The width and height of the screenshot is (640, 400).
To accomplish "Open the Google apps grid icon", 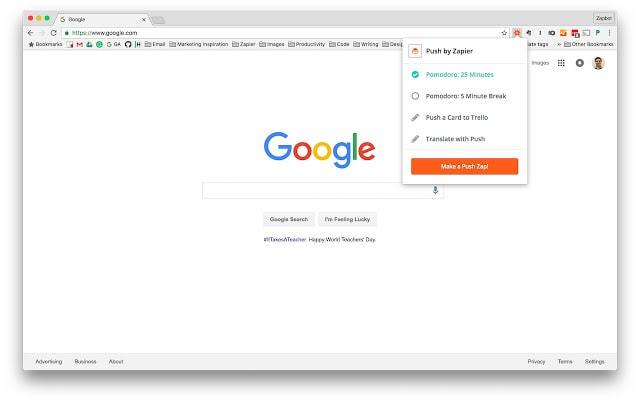I will (x=561, y=63).
